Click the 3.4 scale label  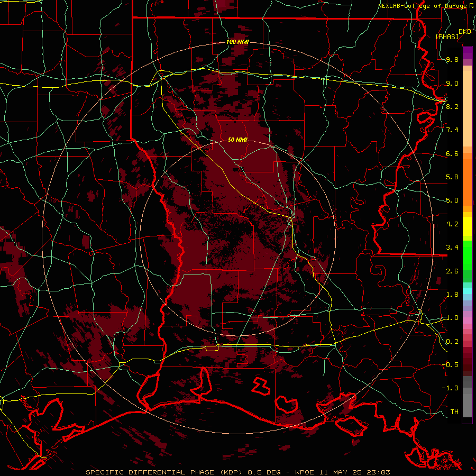pos(452,248)
